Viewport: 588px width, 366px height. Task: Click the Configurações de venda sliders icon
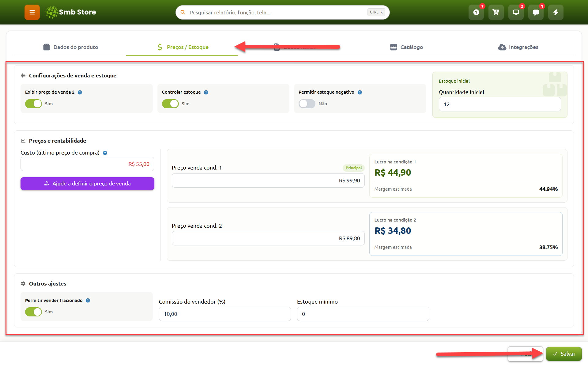pyautogui.click(x=23, y=76)
